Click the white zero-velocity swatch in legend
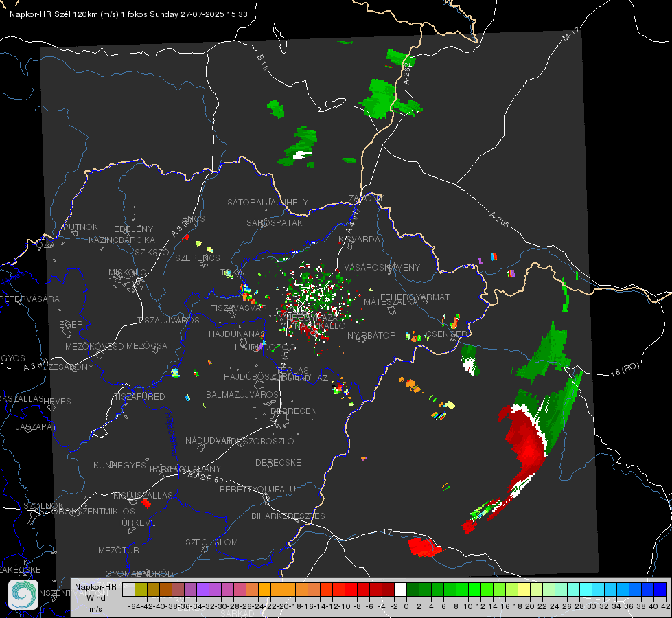This screenshot has width=672, height=618. 400,589
